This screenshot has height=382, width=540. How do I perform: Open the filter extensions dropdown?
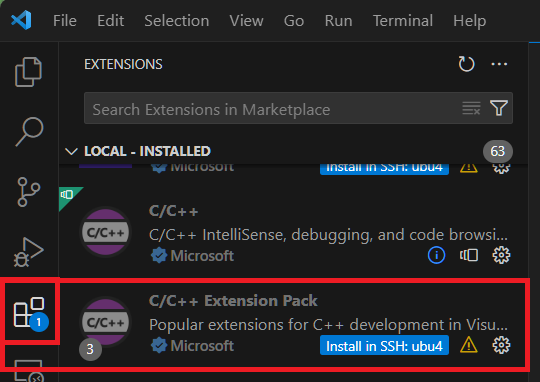pos(499,108)
